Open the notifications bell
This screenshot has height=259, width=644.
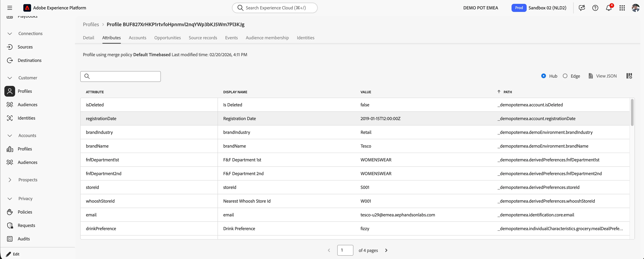(x=609, y=8)
